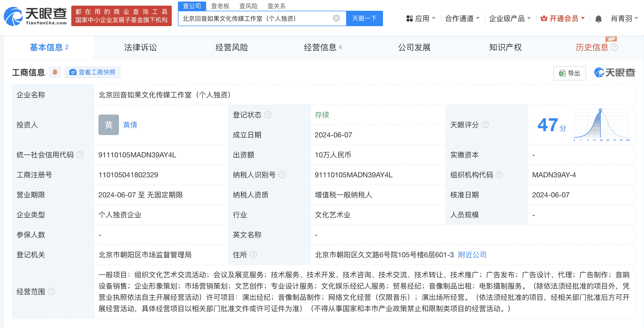
Task: Click the bell icon next to 工商信息
Action: [55, 72]
